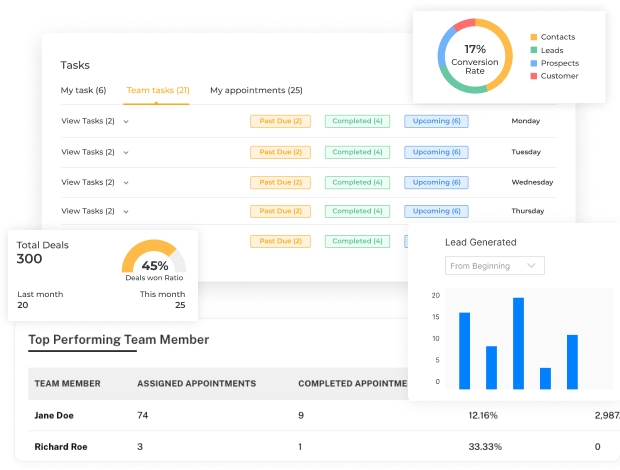Switch to the My task (6) tab

point(83,90)
